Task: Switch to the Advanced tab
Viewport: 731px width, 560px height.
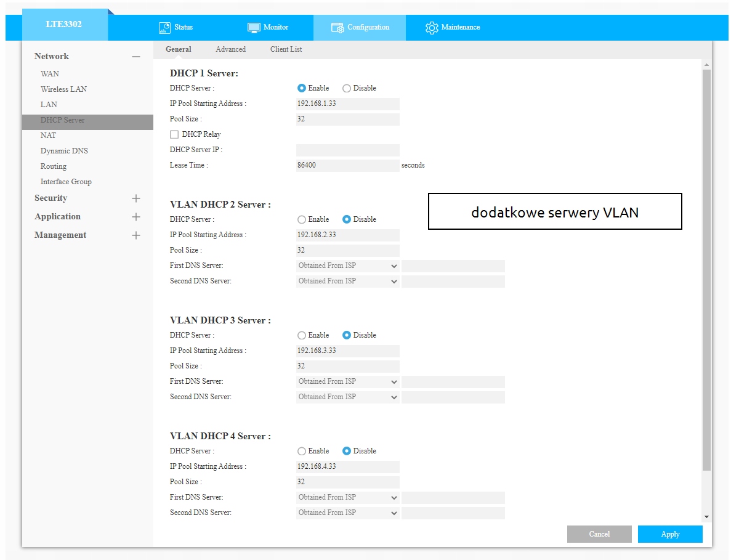Action: click(x=230, y=49)
